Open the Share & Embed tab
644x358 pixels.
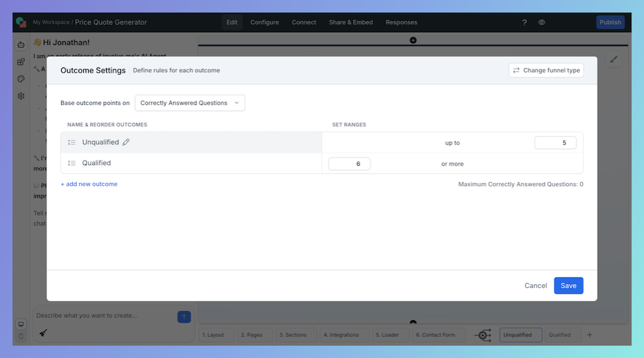pyautogui.click(x=351, y=22)
